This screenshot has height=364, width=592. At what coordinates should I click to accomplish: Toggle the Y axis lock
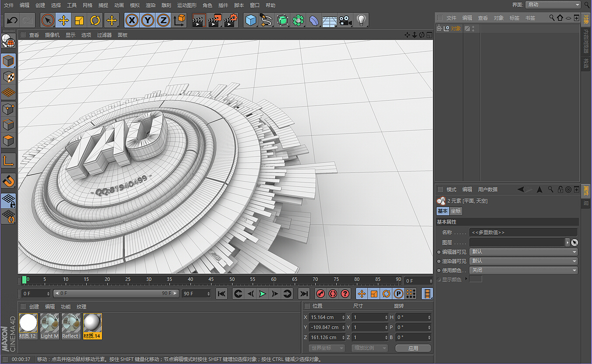148,20
